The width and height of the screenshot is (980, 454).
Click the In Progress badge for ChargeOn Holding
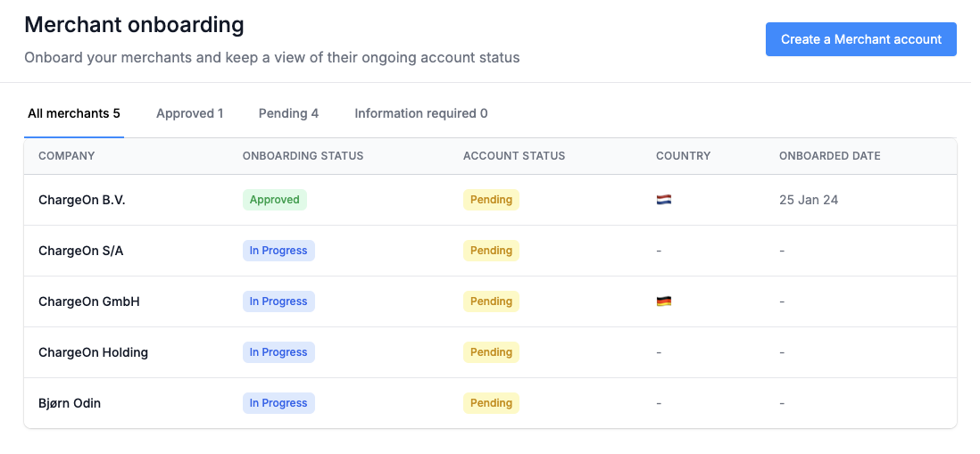pyautogui.click(x=278, y=352)
